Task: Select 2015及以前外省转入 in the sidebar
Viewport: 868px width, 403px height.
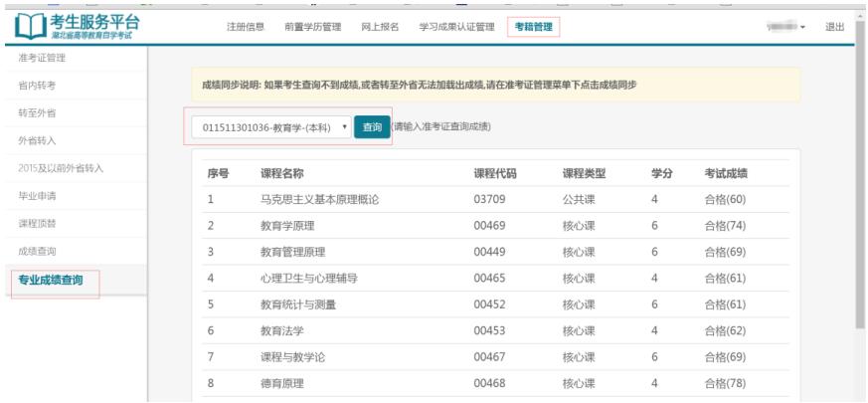Action: pos(60,167)
